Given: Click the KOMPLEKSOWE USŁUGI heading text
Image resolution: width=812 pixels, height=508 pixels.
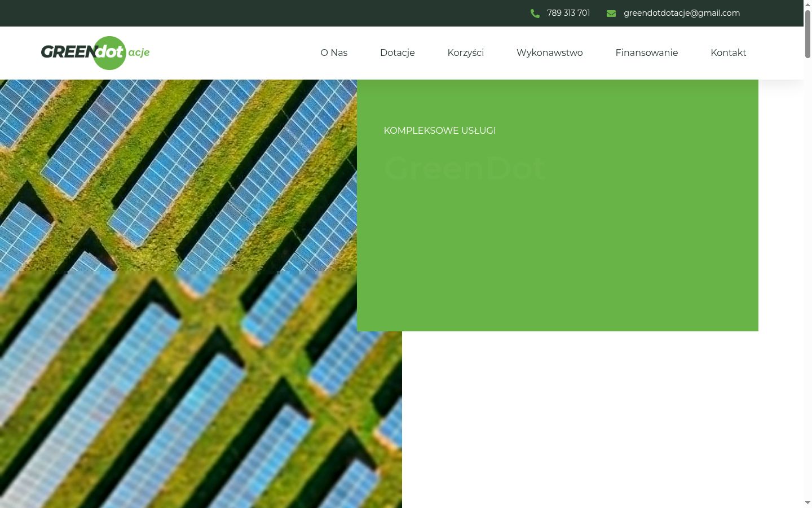Looking at the screenshot, I should point(440,130).
